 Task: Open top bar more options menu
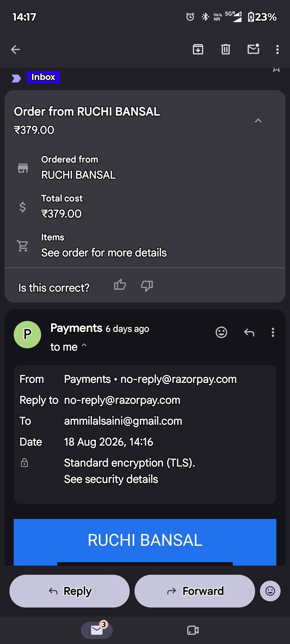278,50
